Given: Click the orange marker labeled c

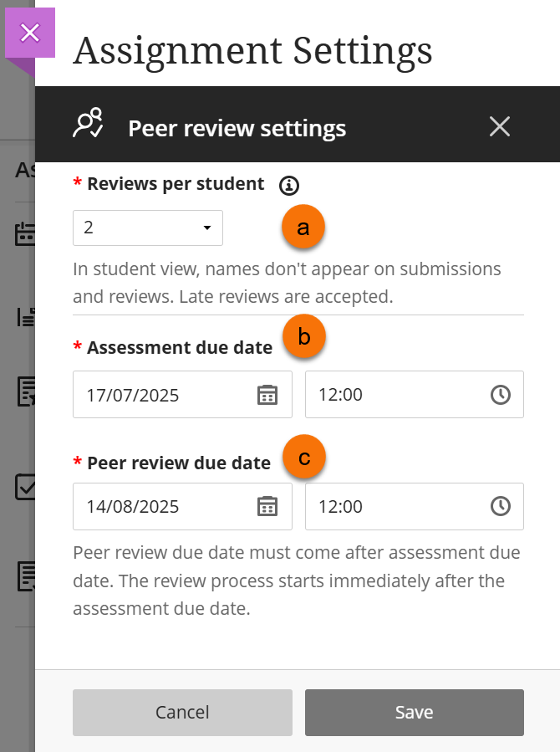Looking at the screenshot, I should (x=303, y=457).
